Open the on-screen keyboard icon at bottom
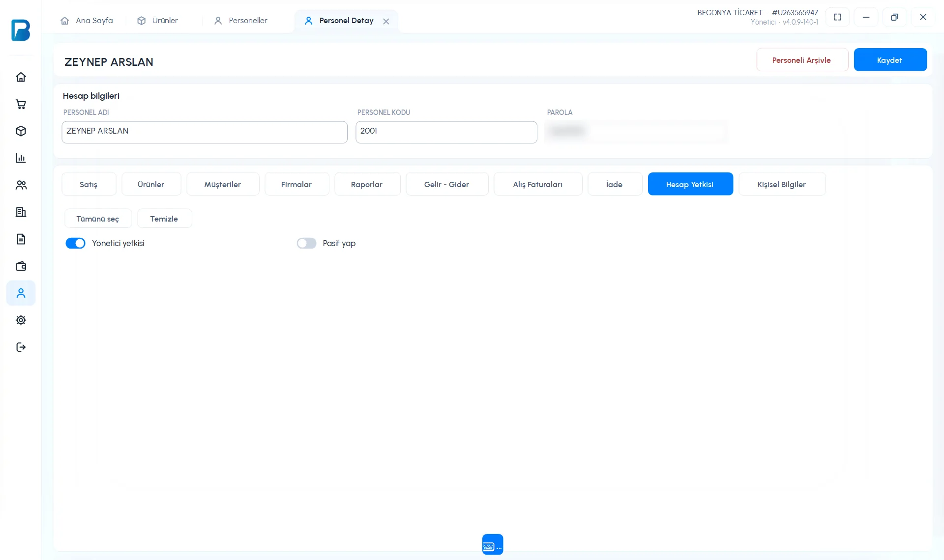 coord(493,544)
